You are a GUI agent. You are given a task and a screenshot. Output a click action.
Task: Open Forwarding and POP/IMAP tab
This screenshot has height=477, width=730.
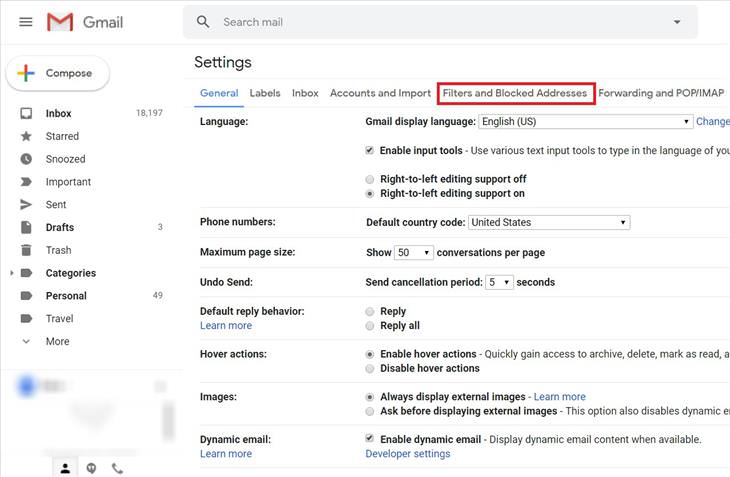[661, 93]
